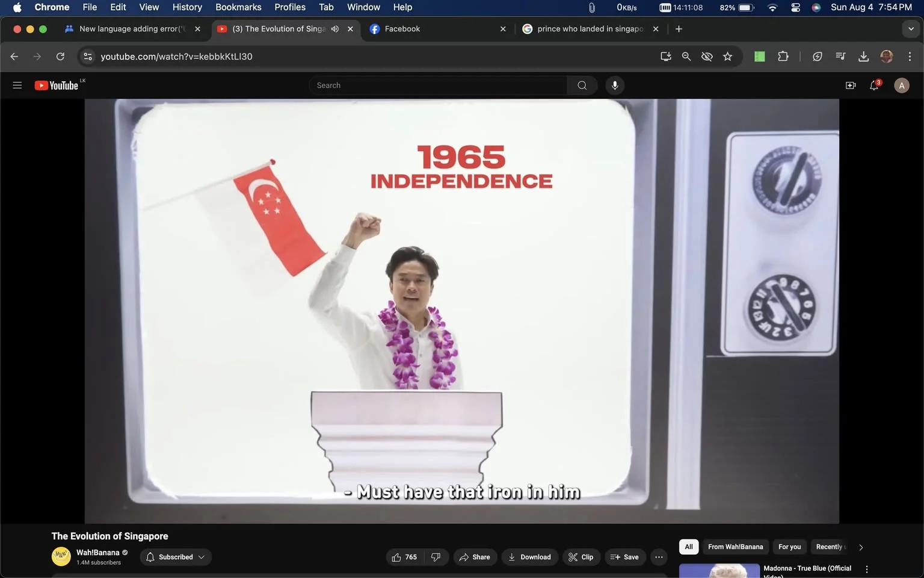Expand the tab search chevron
The height and width of the screenshot is (578, 924).
(x=911, y=29)
